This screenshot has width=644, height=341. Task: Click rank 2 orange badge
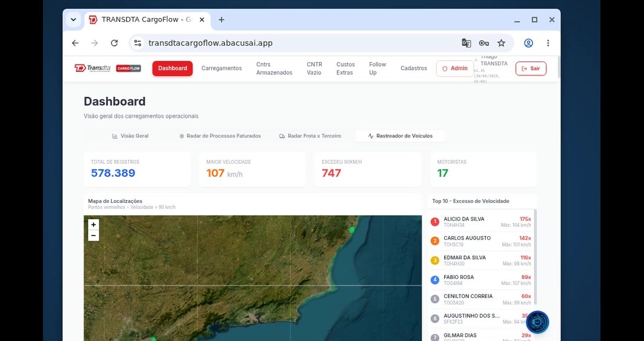click(x=434, y=241)
